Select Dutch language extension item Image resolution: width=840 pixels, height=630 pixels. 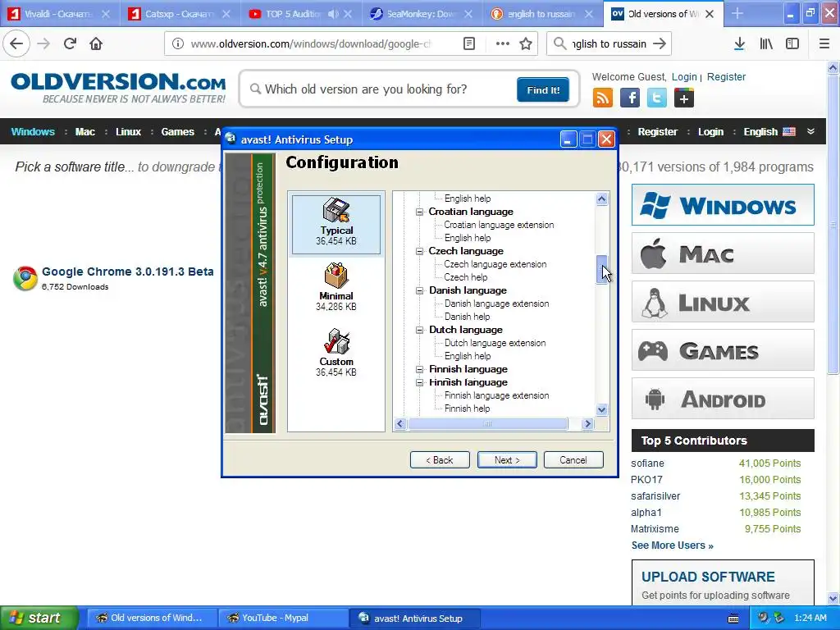coord(495,343)
